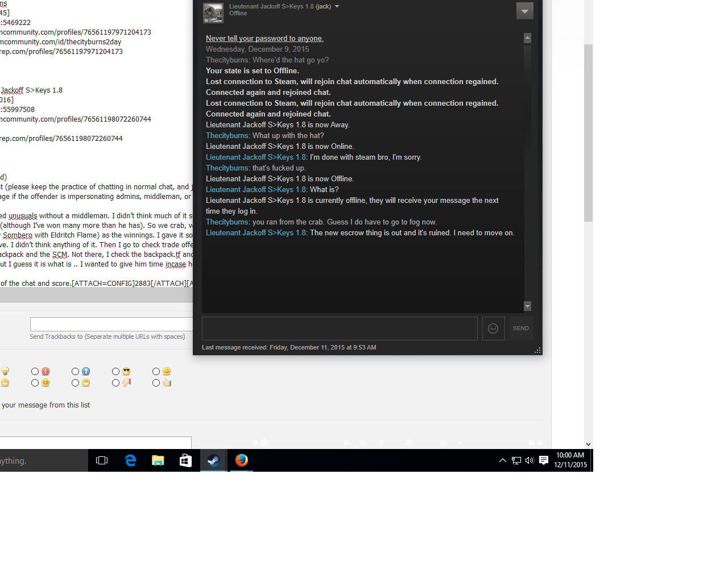Image resolution: width=728 pixels, height=582 pixels.
Task: Open the Windows Store taskbar icon
Action: coord(185,460)
